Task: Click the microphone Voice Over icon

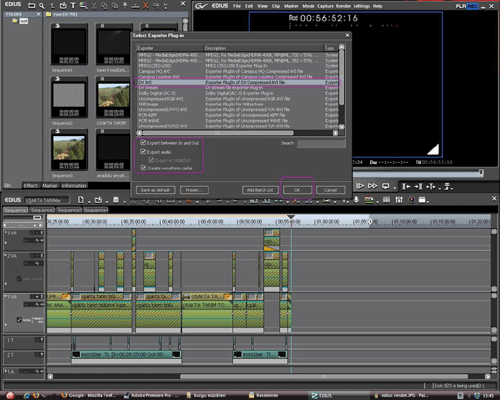Action: 356,200
